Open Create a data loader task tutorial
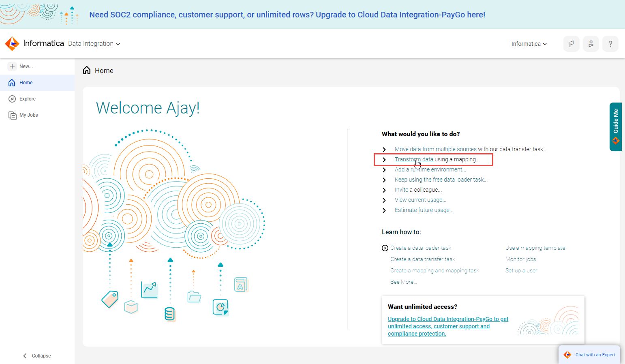Screen dimensions: 625x364 [x=421, y=248]
